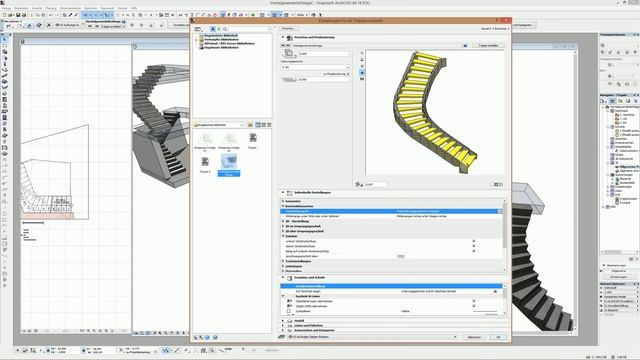
Task: Toggle 'oberer Deckenanschluss' checkbox
Action: click(x=474, y=246)
